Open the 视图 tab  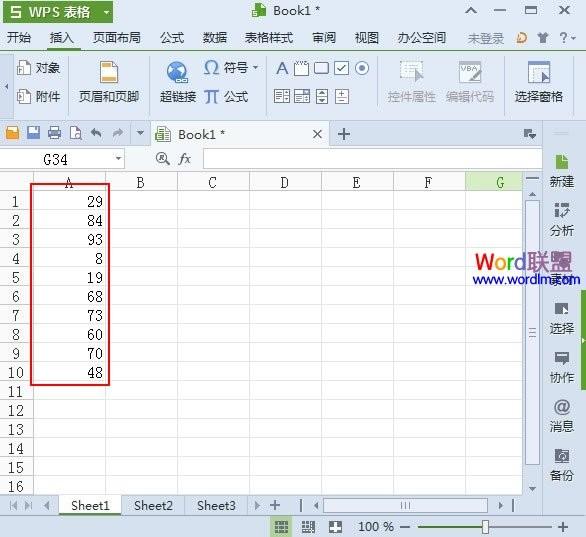367,37
